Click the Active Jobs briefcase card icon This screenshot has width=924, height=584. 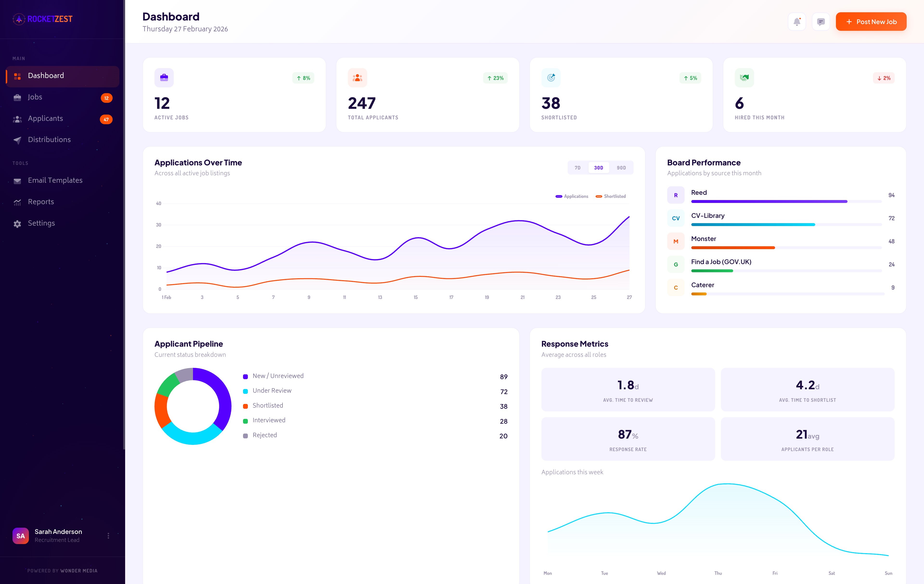coord(164,78)
